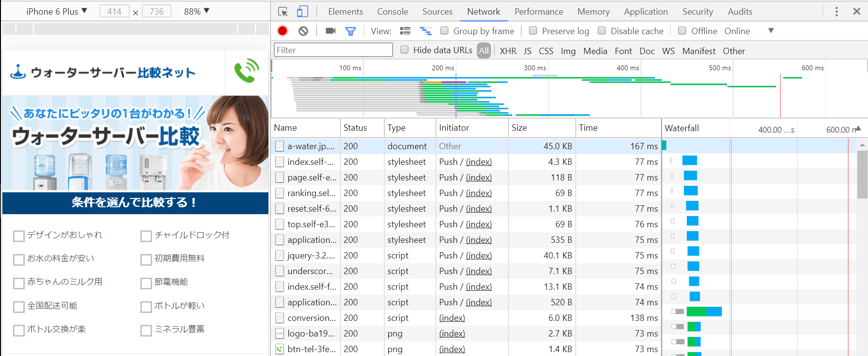This screenshot has width=868, height=356.
Task: Click the inspect element picker icon
Action: 283,12
